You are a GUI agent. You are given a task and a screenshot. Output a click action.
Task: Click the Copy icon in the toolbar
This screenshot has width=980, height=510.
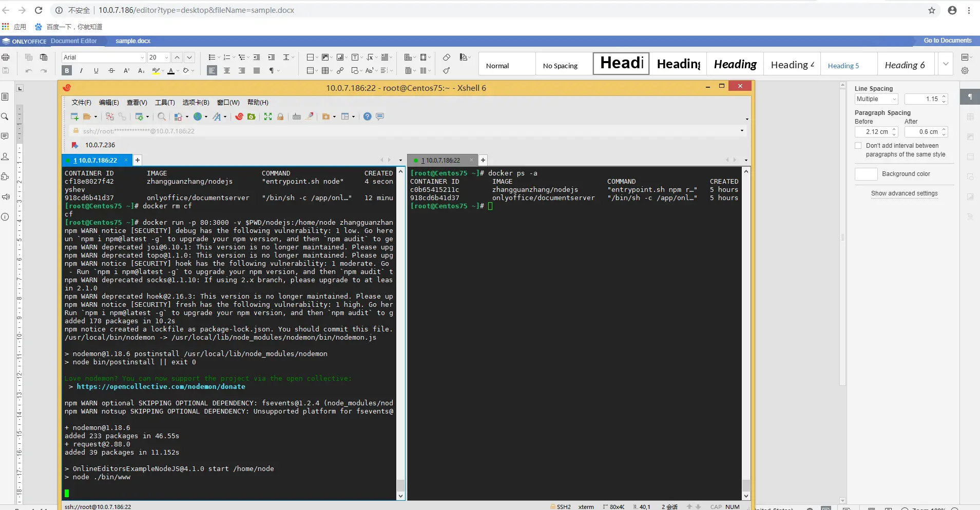(x=29, y=57)
